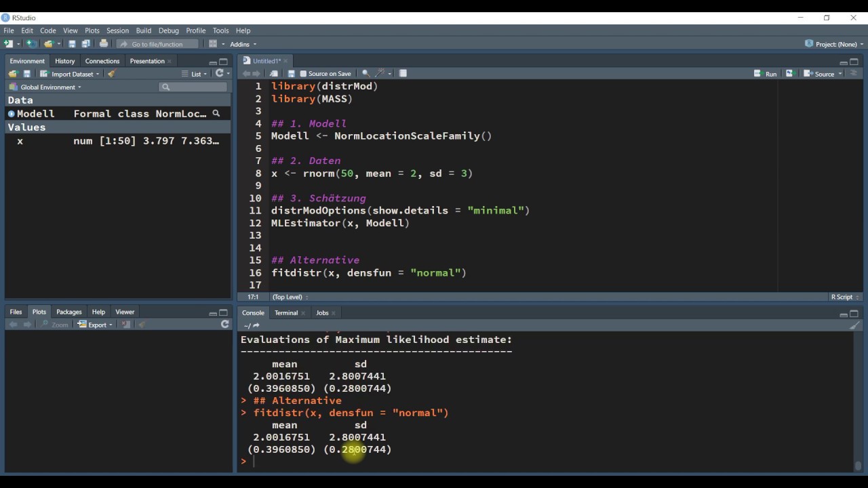This screenshot has width=868, height=488.
Task: Click the Save All documents icon
Action: pyautogui.click(x=86, y=44)
